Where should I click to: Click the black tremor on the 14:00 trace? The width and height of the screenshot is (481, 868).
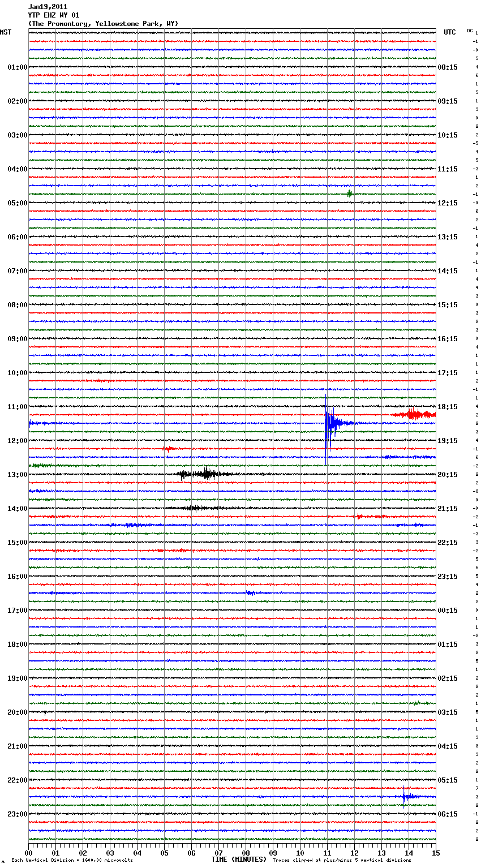[x=197, y=508]
